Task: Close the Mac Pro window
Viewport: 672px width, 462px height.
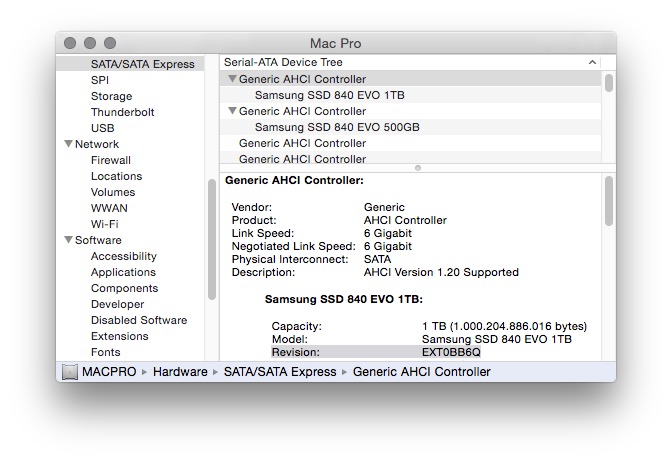Action: [70, 43]
